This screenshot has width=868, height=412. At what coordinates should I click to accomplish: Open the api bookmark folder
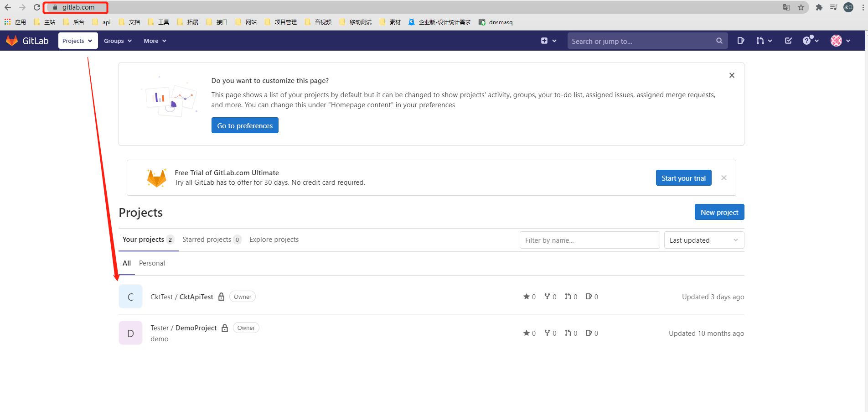click(x=102, y=22)
